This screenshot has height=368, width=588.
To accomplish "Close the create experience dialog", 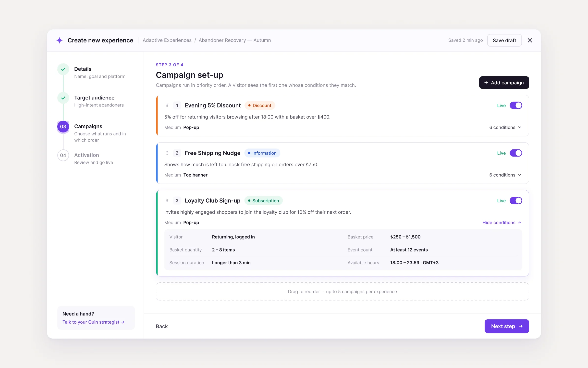I will click(x=530, y=40).
